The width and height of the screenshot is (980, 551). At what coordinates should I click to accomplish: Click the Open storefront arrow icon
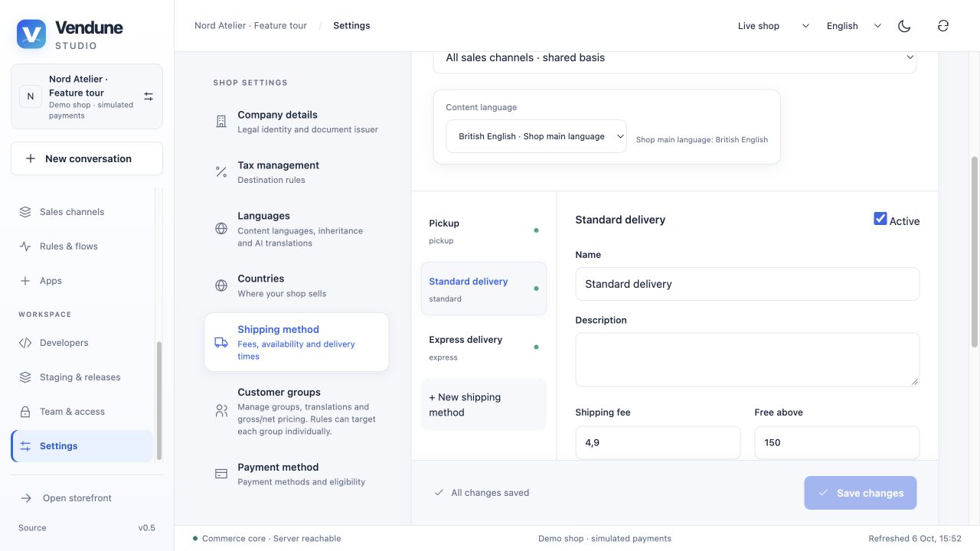pos(26,498)
